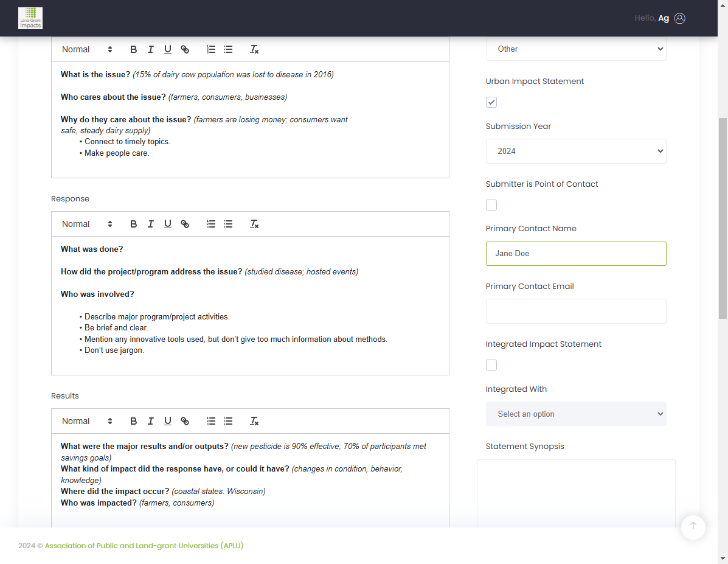The image size is (728, 564).
Task: Toggle bold in the Response editor toolbar
Action: [133, 224]
